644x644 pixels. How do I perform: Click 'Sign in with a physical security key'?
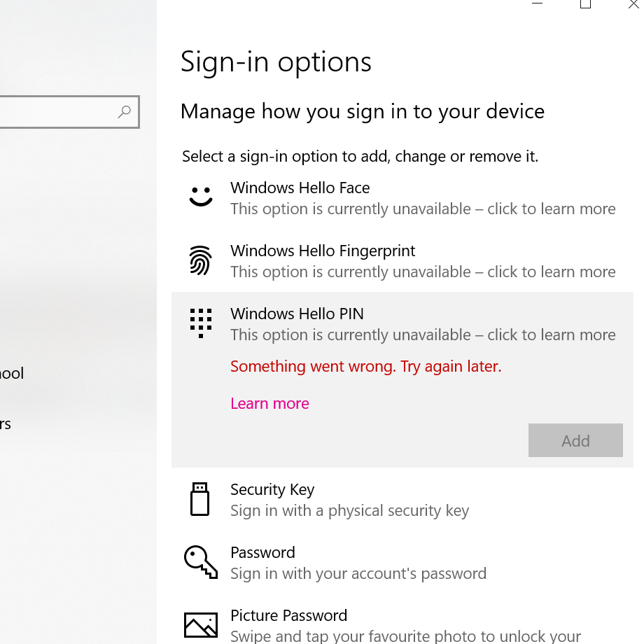tap(349, 511)
